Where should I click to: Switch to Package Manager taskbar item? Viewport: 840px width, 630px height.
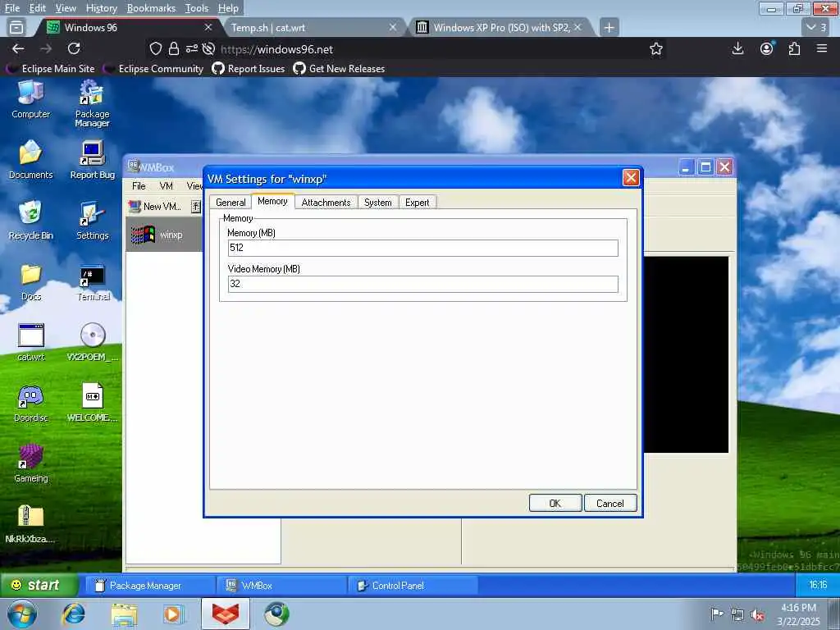click(x=149, y=586)
